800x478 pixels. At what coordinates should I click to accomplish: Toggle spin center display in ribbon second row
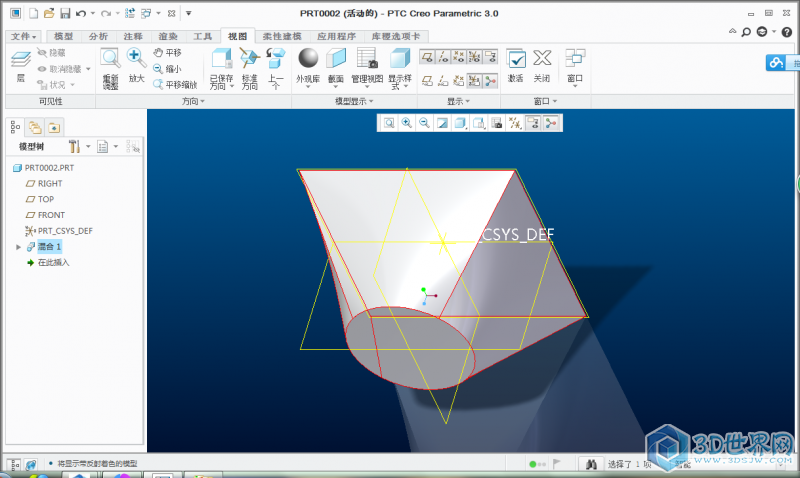[x=490, y=81]
